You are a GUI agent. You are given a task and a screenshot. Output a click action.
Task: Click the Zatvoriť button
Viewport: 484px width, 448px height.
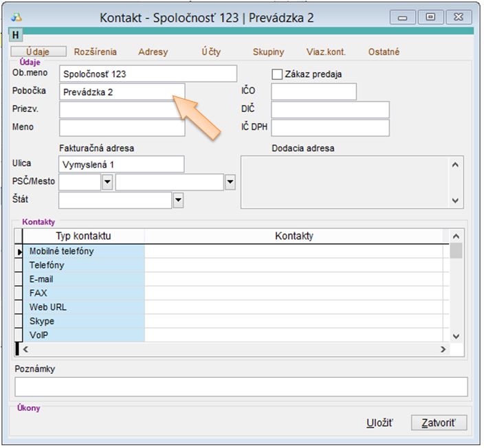(x=438, y=423)
